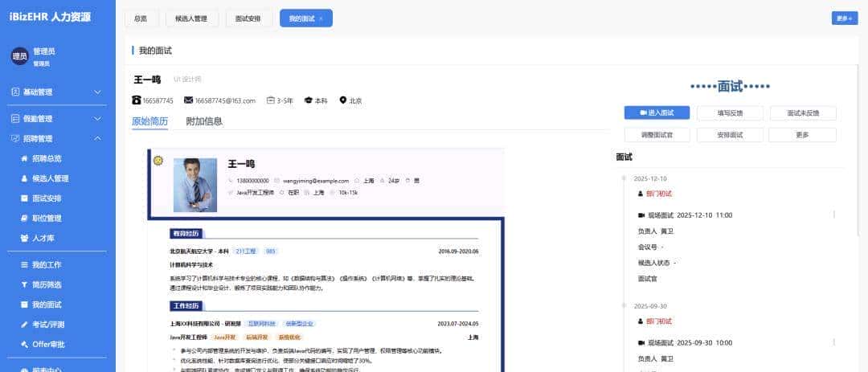Image resolution: width=868 pixels, height=372 pixels.
Task: Switch to the 面试安排 top tab
Action: click(248, 18)
